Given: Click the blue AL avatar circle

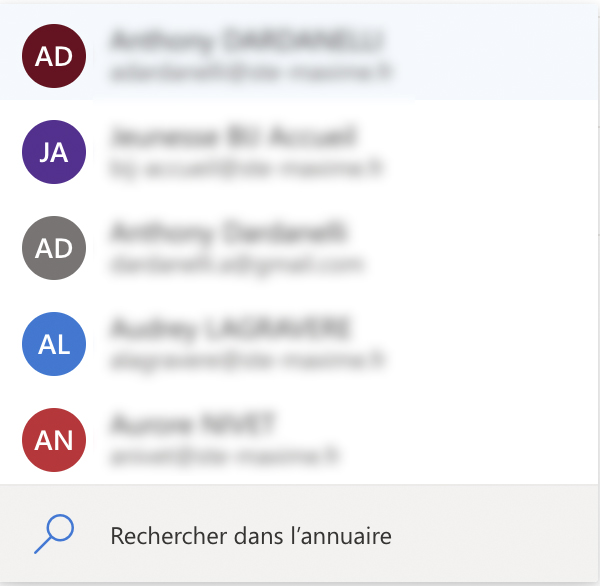Looking at the screenshot, I should [x=54, y=344].
